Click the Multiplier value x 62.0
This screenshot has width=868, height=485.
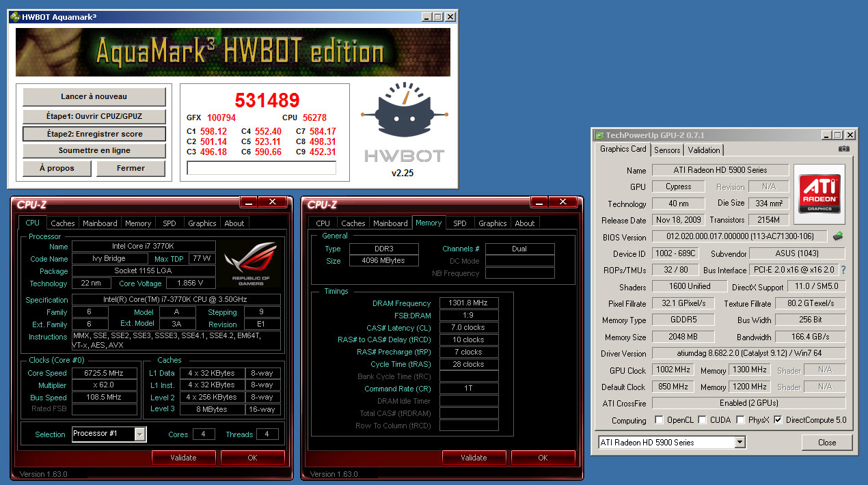point(105,385)
